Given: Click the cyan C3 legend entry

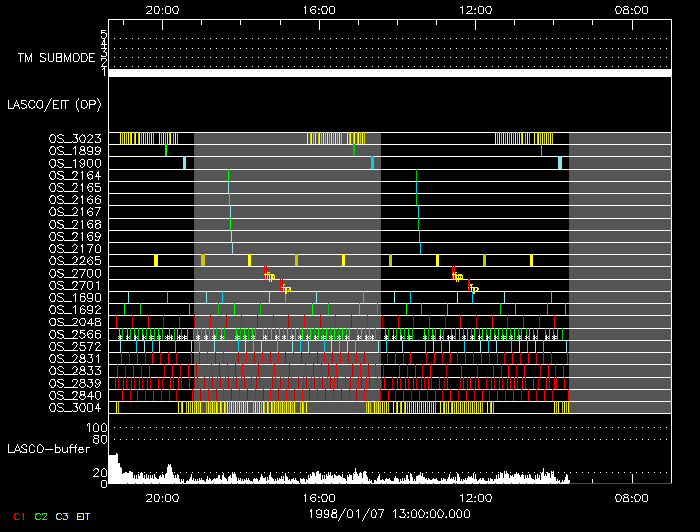Looking at the screenshot, I should pos(62,517).
